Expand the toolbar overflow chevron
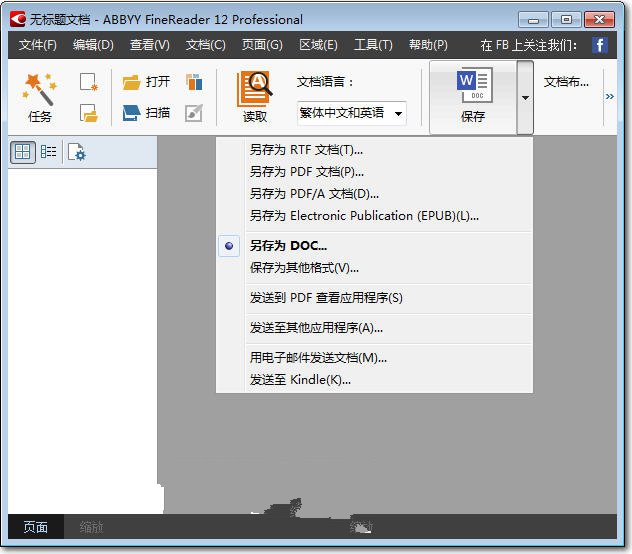The image size is (632, 554). [x=609, y=96]
